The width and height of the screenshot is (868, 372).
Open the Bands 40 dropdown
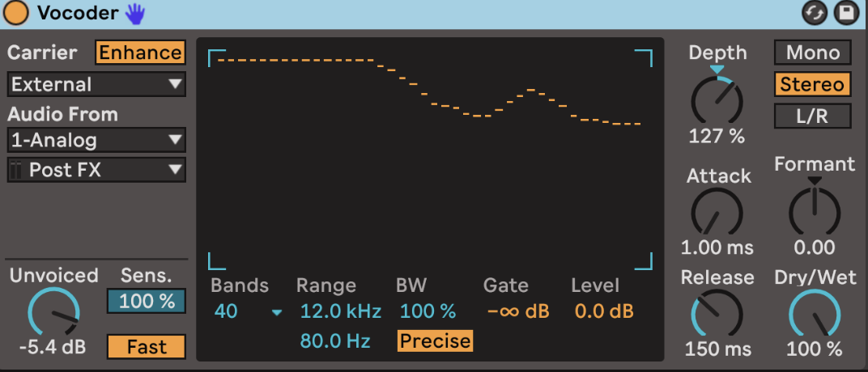pos(248,311)
